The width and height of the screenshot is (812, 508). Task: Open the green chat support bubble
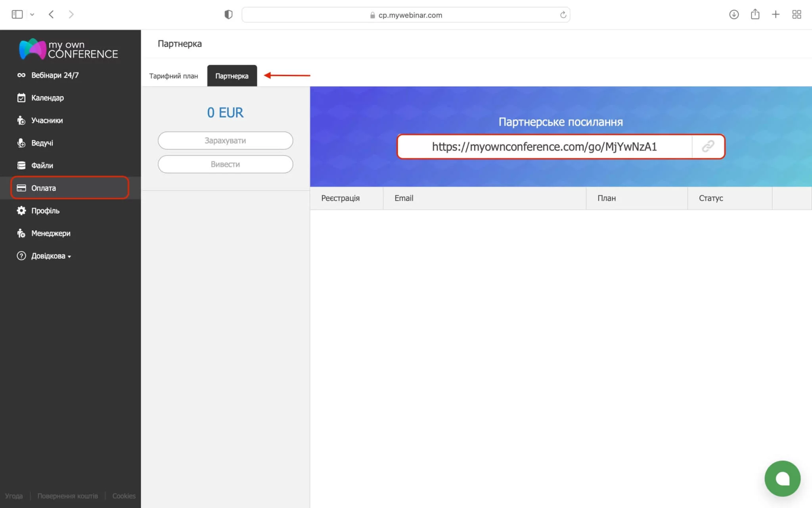pyautogui.click(x=782, y=478)
